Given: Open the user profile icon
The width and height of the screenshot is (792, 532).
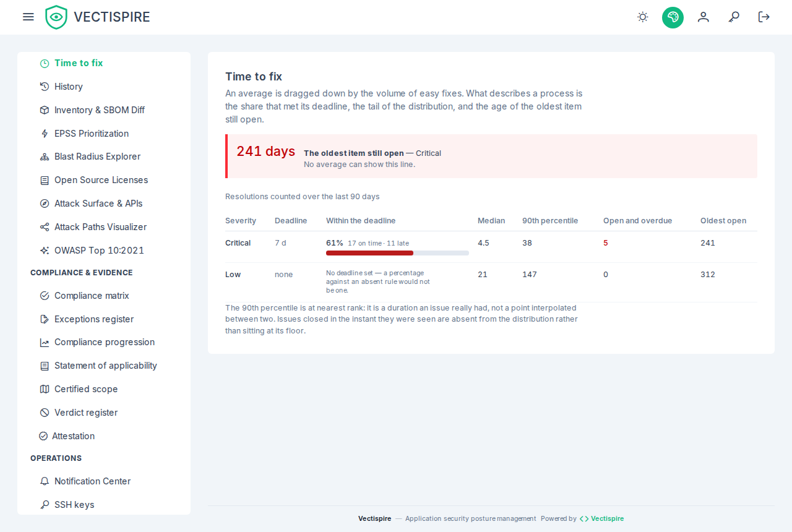Looking at the screenshot, I should pyautogui.click(x=703, y=17).
